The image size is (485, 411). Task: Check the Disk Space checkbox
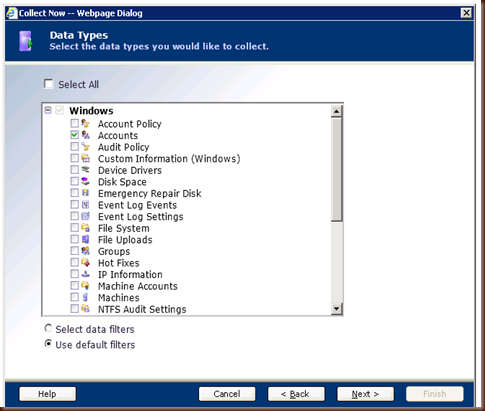[75, 181]
